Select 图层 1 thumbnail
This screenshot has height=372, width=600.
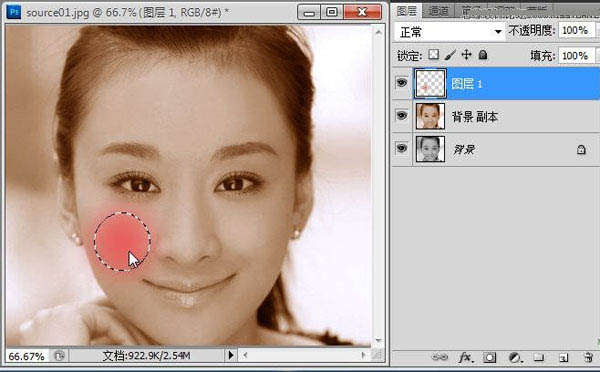430,83
